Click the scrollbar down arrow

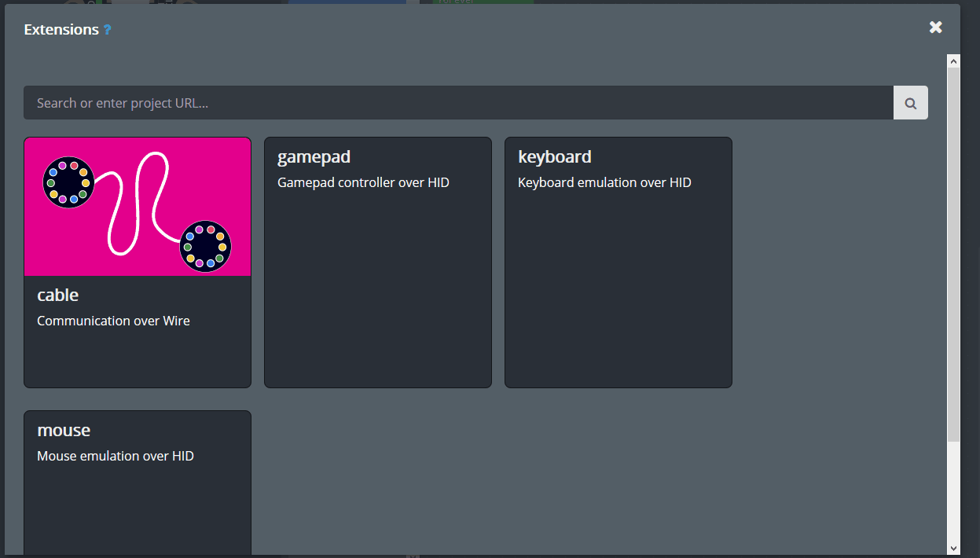pos(953,548)
